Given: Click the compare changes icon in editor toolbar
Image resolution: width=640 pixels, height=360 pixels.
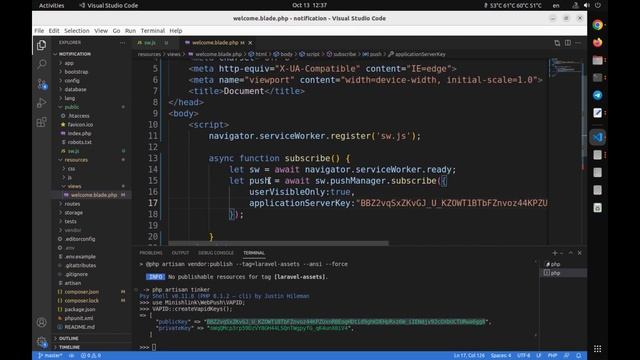Looking at the screenshot, I should pos(557,43).
